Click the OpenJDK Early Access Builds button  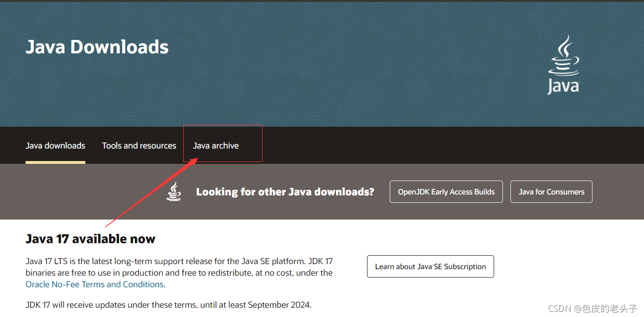[x=446, y=192]
